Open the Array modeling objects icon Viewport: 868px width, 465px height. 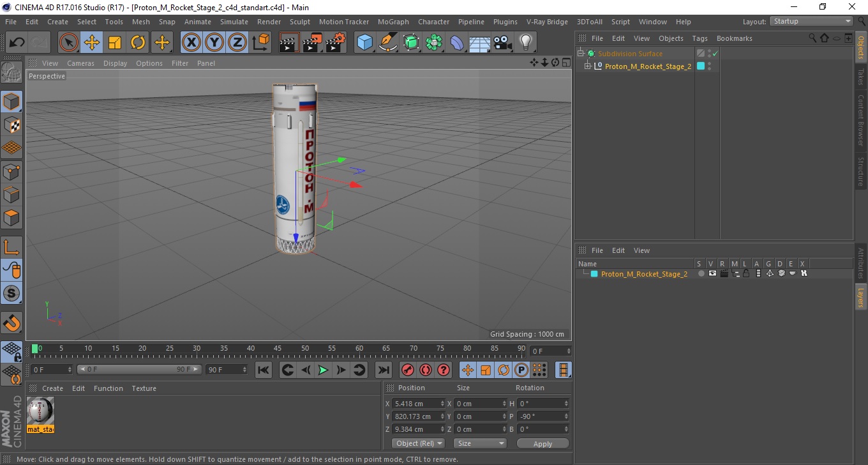point(435,43)
